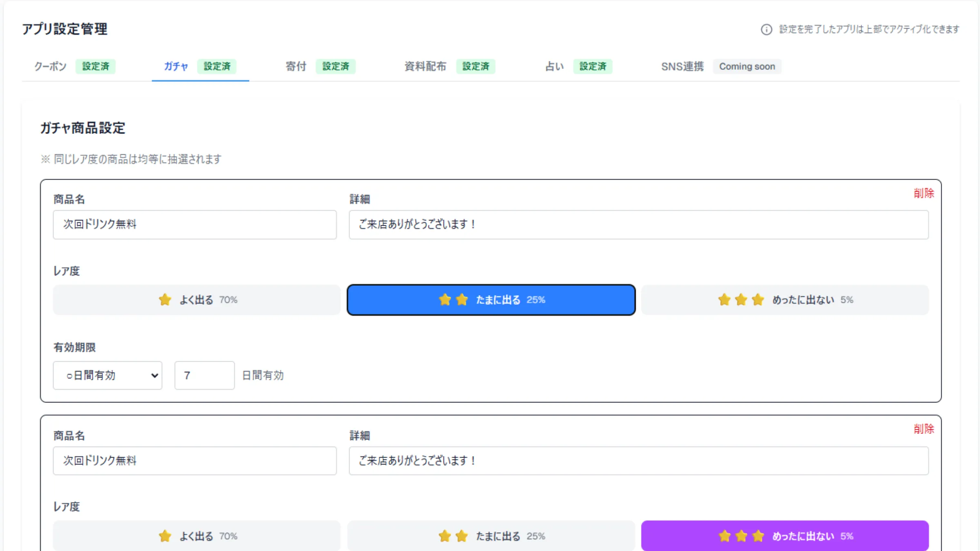Focus the first 商品名 input field
The image size is (980, 551).
[195, 224]
